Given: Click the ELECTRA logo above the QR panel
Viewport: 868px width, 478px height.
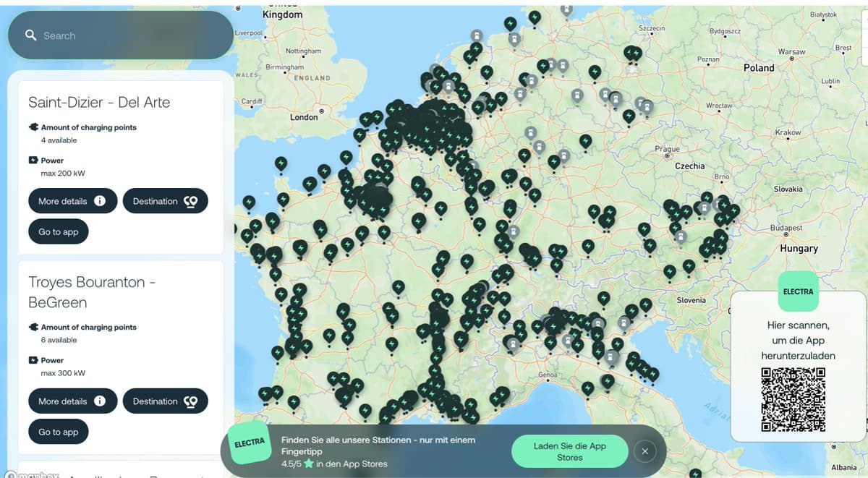Looking at the screenshot, I should 798,291.
